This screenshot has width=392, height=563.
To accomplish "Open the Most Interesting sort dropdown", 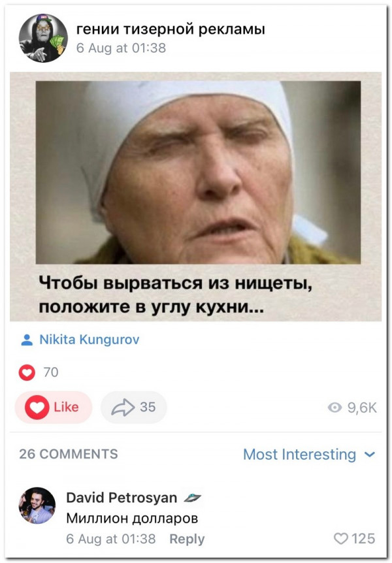I will click(309, 455).
